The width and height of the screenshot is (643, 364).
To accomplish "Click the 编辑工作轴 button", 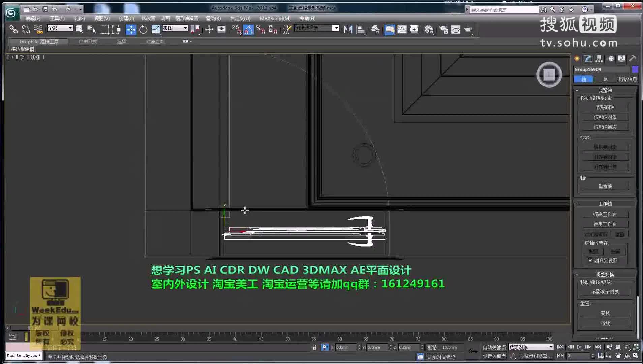I will tap(604, 214).
